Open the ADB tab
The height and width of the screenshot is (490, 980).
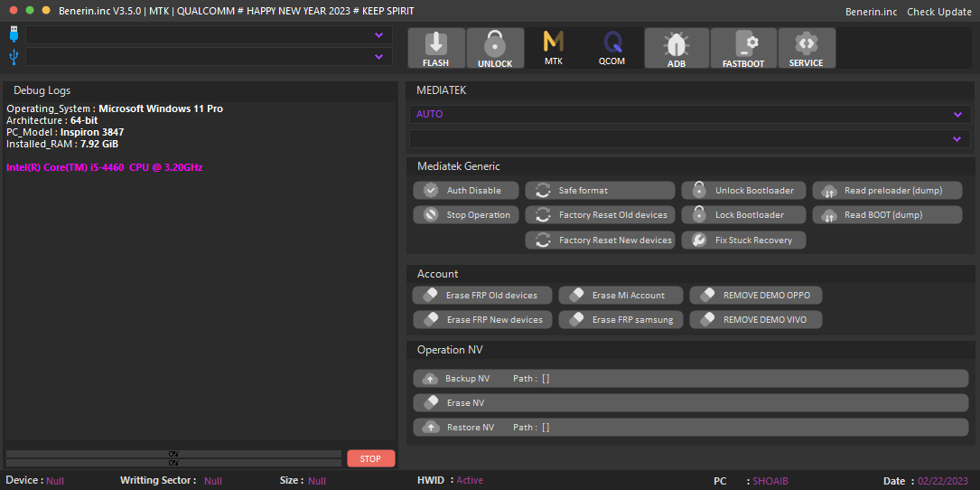[677, 48]
